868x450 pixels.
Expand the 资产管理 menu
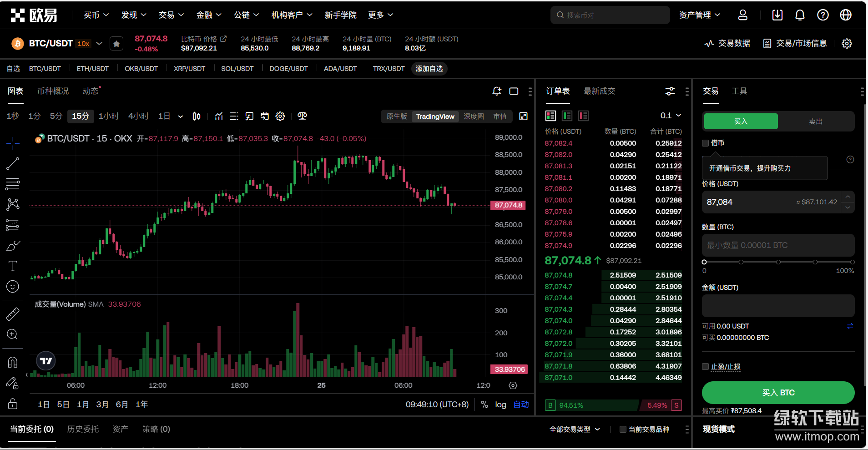tap(699, 15)
